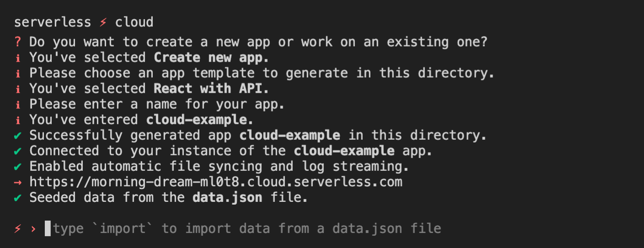Click the checkmark beside "Seeded data"
644x248 pixels.
click(18, 198)
